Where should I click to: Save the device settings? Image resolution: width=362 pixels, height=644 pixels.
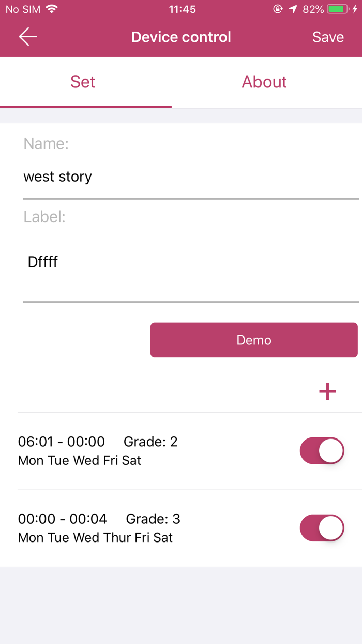pyautogui.click(x=328, y=36)
